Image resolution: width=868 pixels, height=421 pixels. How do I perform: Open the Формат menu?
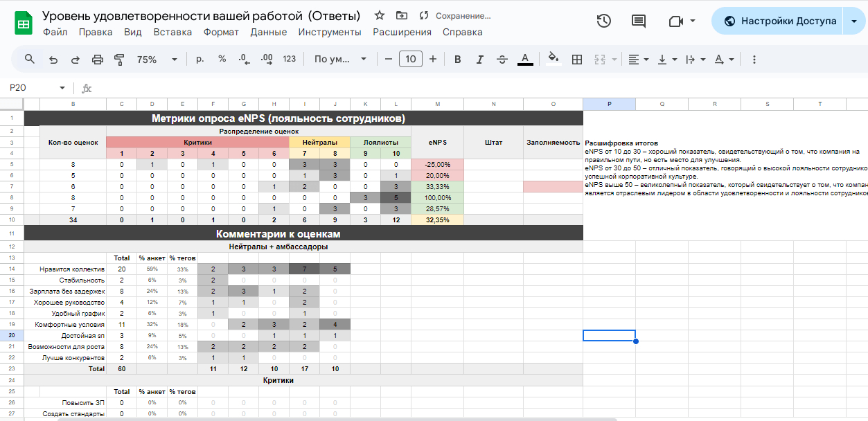[221, 32]
